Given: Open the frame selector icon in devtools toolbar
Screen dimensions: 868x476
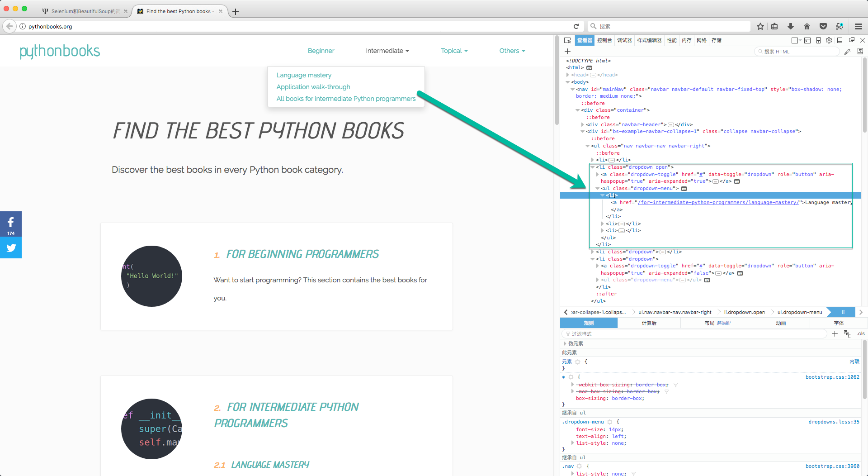Looking at the screenshot, I should [796, 40].
